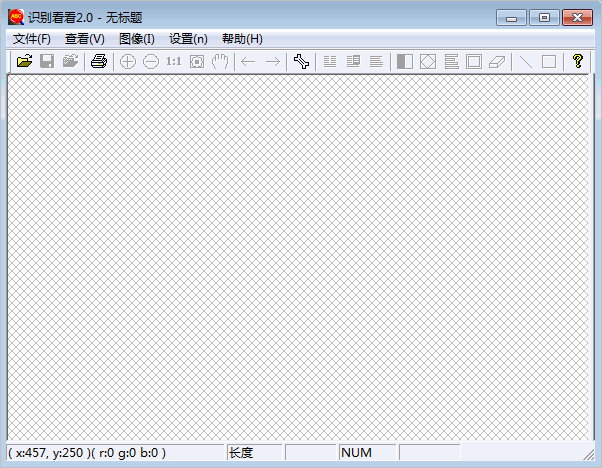Open the 查看(V) menu
Viewport: 602px width, 468px height.
pos(84,39)
